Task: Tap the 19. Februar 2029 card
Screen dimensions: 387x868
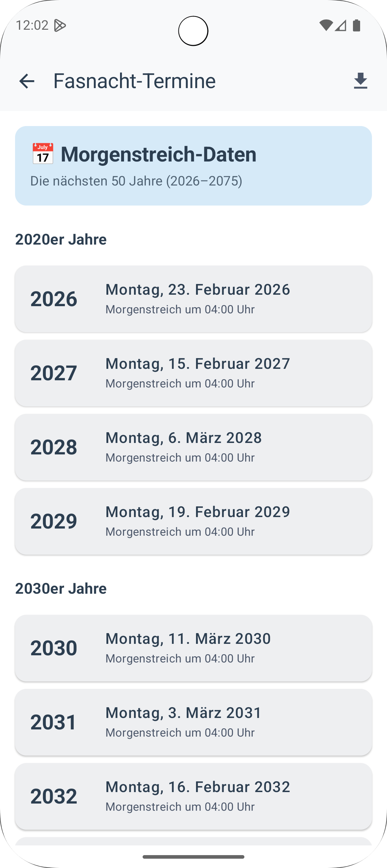Action: click(x=193, y=521)
